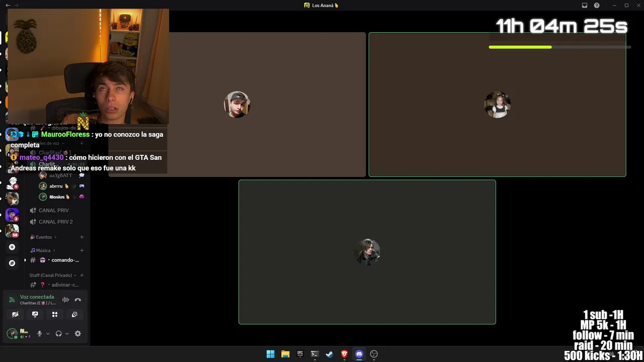Image resolution: width=644 pixels, height=362 pixels.
Task: Click the Voz conectada status text
Action: pos(37,297)
